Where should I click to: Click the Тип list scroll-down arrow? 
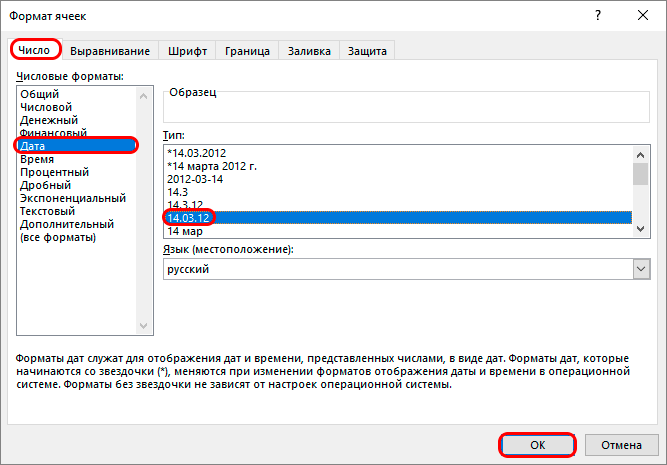tap(640, 229)
